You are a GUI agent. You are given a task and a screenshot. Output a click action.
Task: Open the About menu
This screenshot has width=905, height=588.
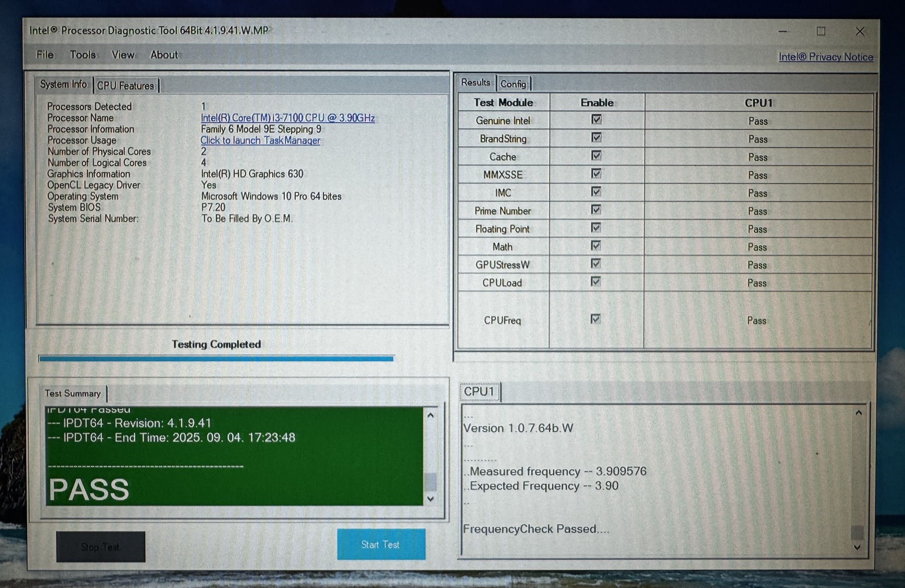point(164,54)
